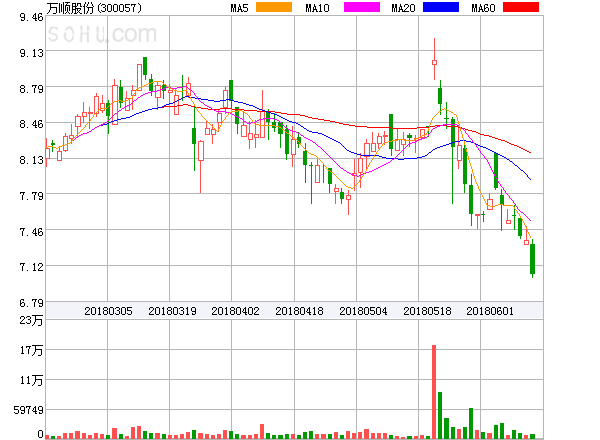
Task: Click the 20180418 date label
Action: click(x=299, y=311)
